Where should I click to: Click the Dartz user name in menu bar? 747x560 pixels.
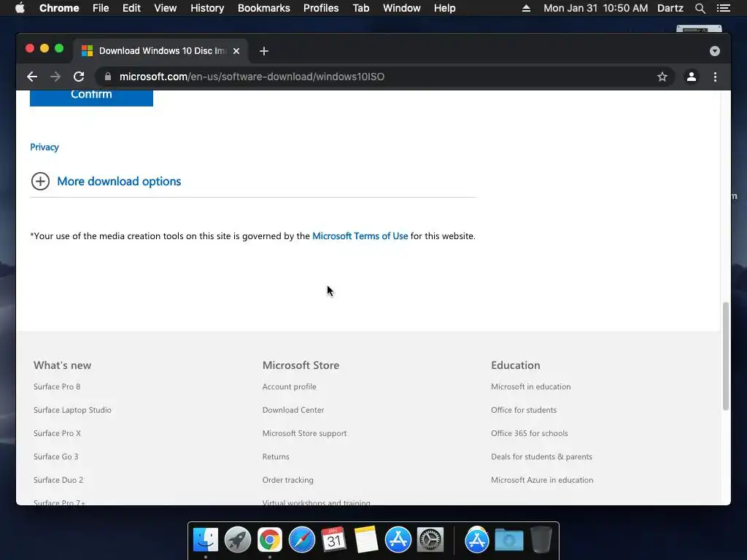[670, 8]
